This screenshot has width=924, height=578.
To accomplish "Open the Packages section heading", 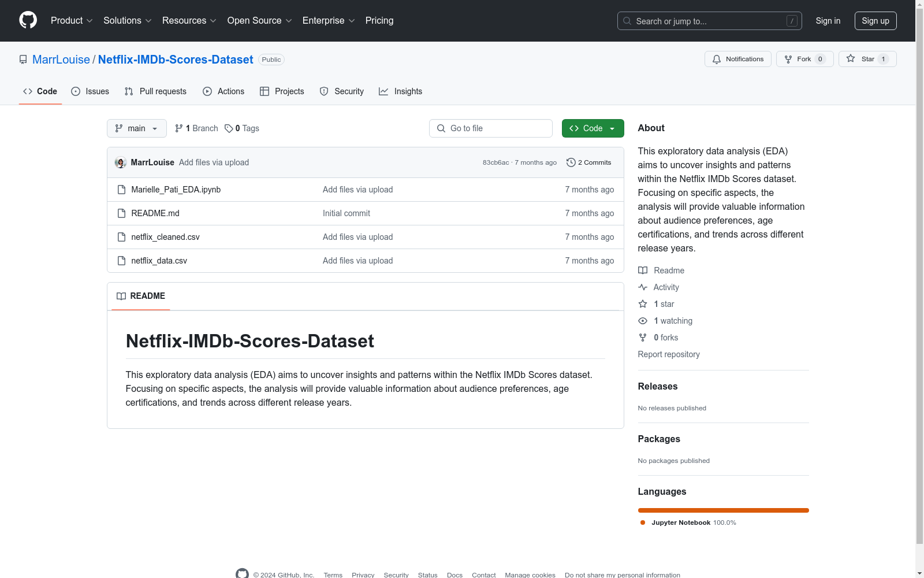I will [x=659, y=439].
